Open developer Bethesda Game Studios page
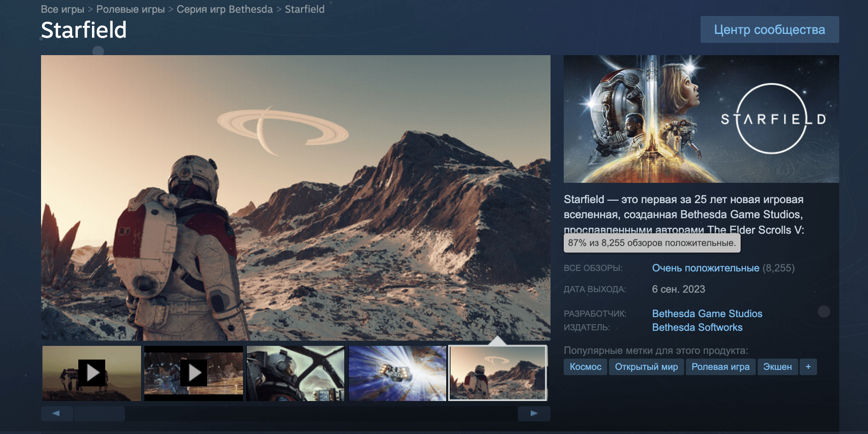 (x=707, y=313)
